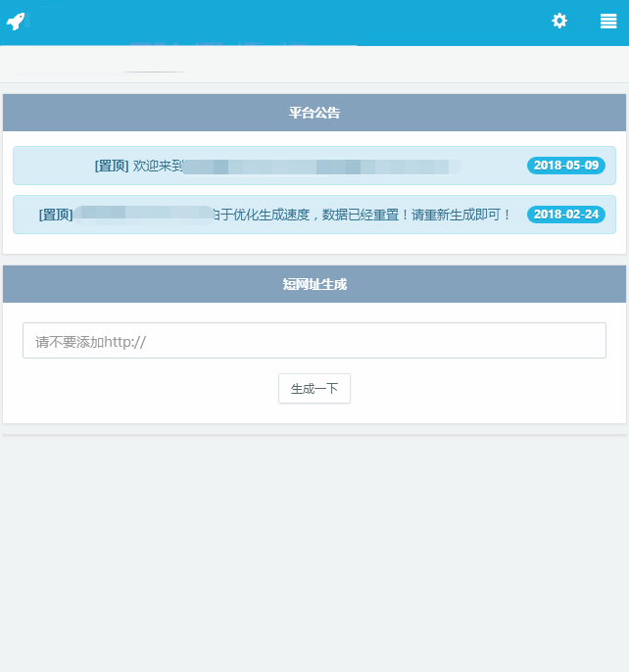The width and height of the screenshot is (629, 672).
Task: Click the 短网址生成 panel header
Action: point(314,284)
